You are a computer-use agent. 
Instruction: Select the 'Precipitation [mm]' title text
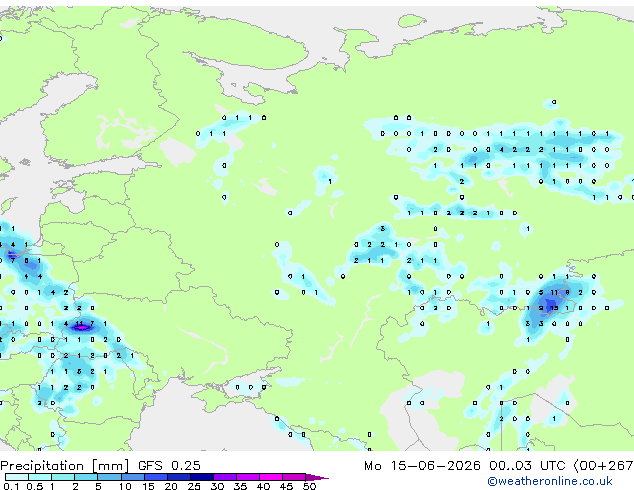[x=65, y=466]
